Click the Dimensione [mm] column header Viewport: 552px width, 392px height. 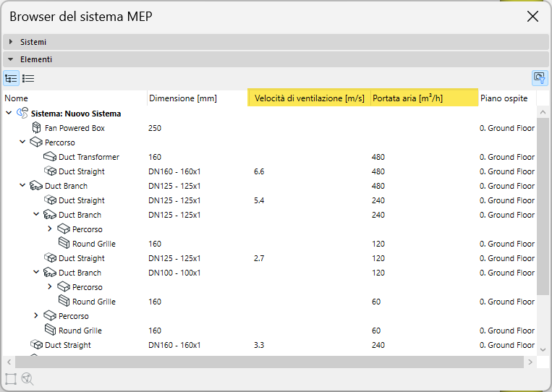[182, 98]
